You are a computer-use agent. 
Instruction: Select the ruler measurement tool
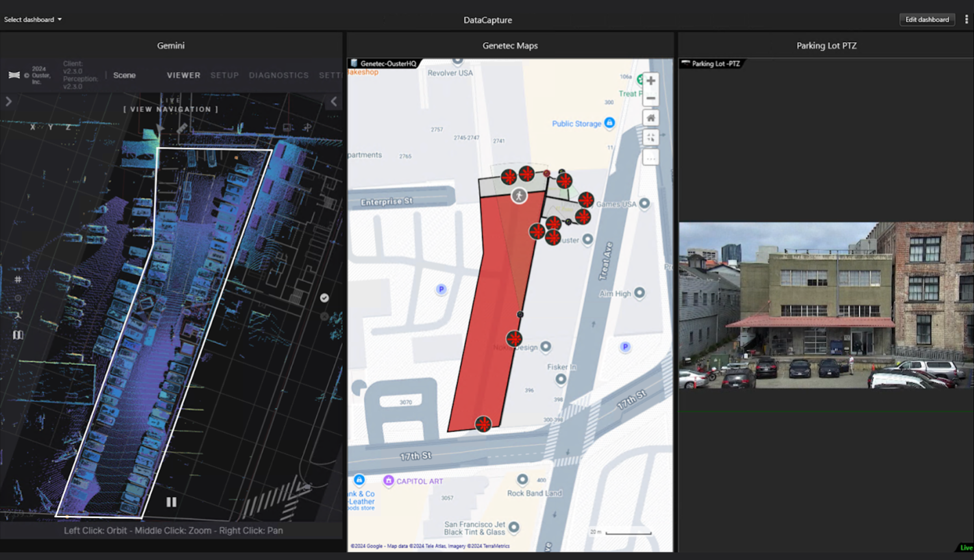pyautogui.click(x=182, y=128)
